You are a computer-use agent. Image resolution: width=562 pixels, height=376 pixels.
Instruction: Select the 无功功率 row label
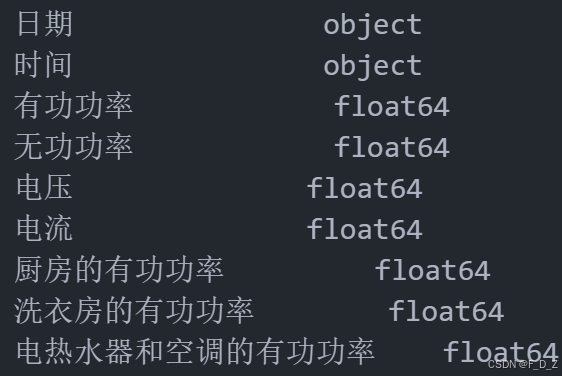click(73, 147)
